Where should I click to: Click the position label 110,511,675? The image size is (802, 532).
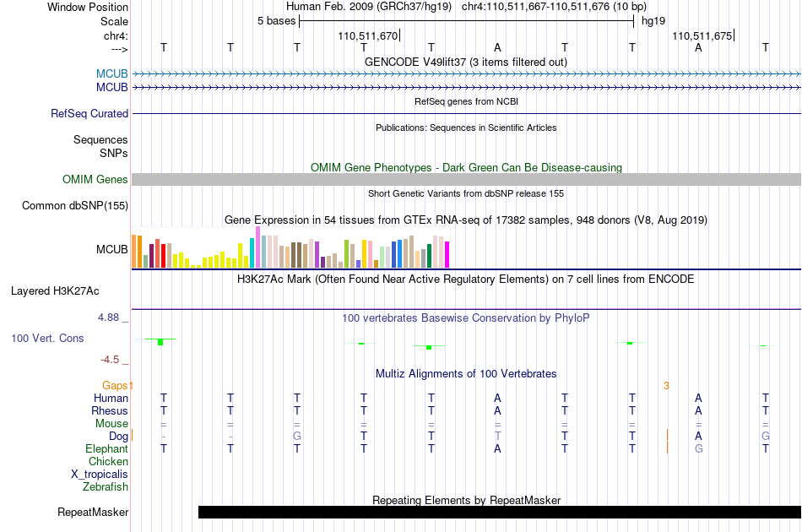[x=702, y=35]
